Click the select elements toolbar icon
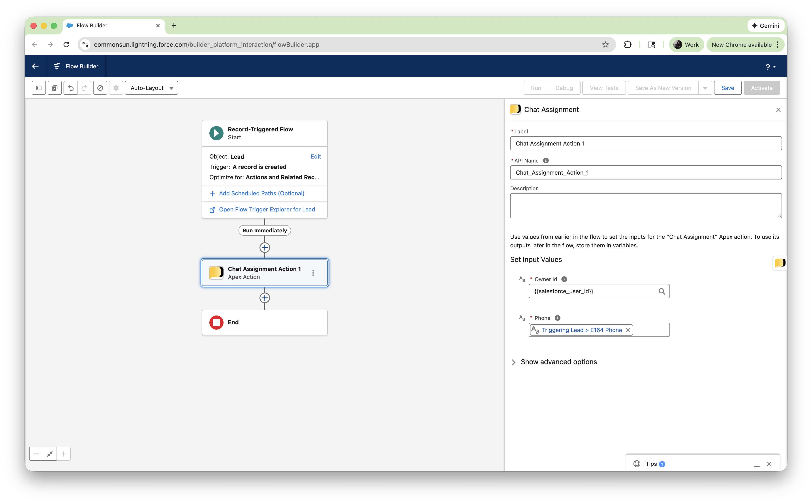 click(x=55, y=88)
